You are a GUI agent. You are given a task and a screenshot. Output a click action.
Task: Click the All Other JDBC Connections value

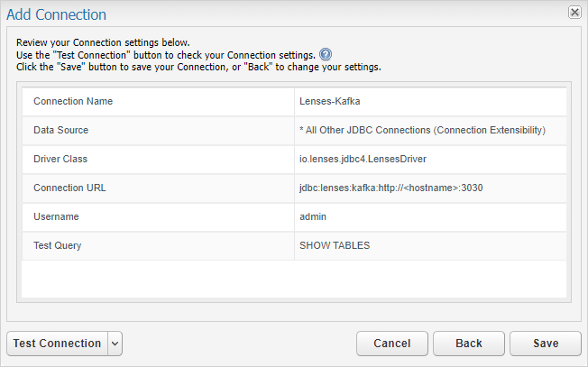[x=422, y=130]
